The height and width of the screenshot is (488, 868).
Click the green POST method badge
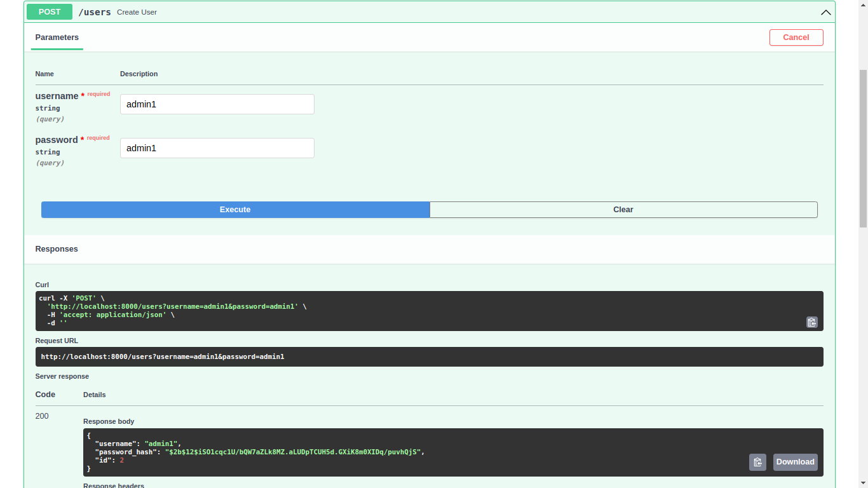point(49,11)
